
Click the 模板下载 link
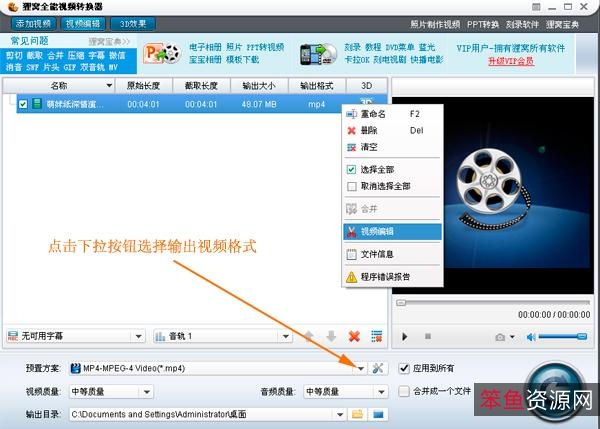coord(243,60)
